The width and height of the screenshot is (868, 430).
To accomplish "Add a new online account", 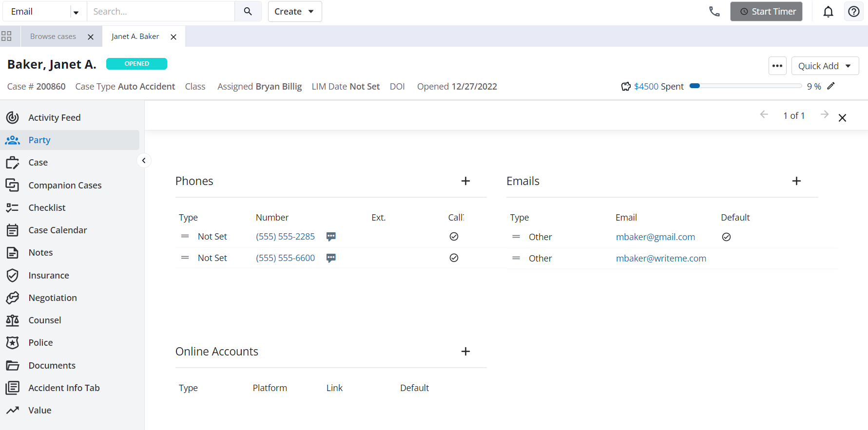I will pos(465,352).
